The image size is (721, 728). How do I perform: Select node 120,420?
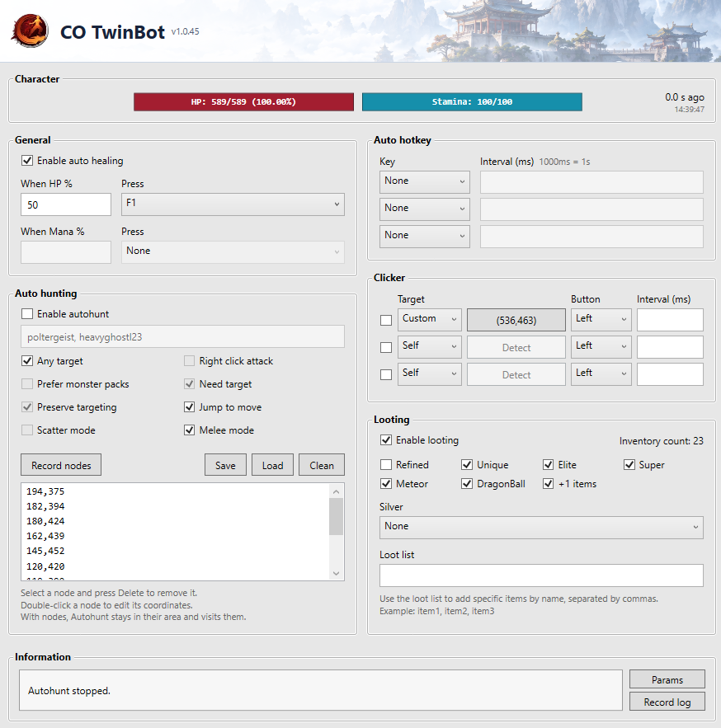click(45, 566)
